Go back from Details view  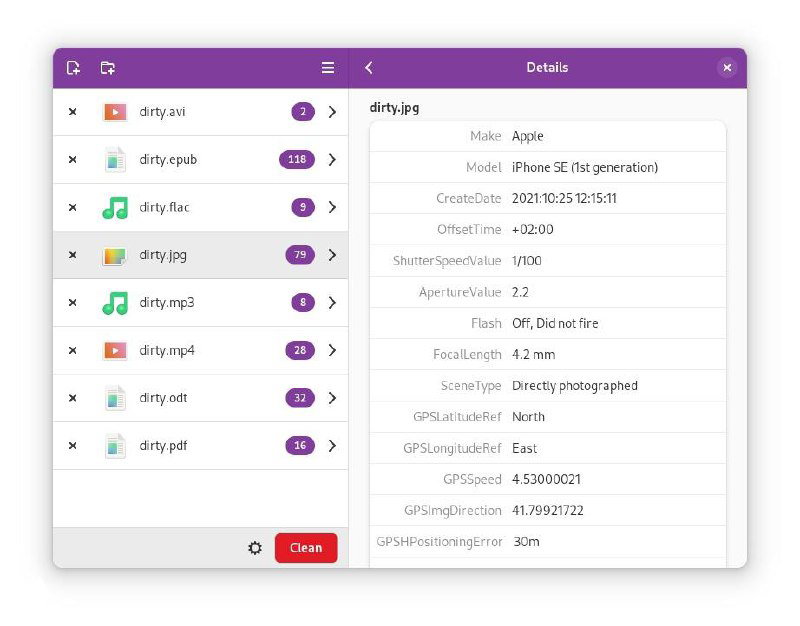pos(369,67)
